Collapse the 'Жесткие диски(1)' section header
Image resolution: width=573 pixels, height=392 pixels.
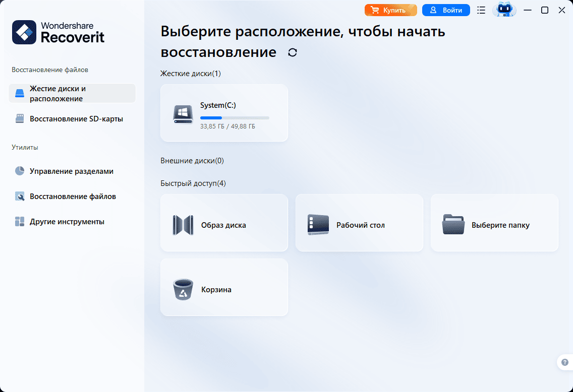191,74
